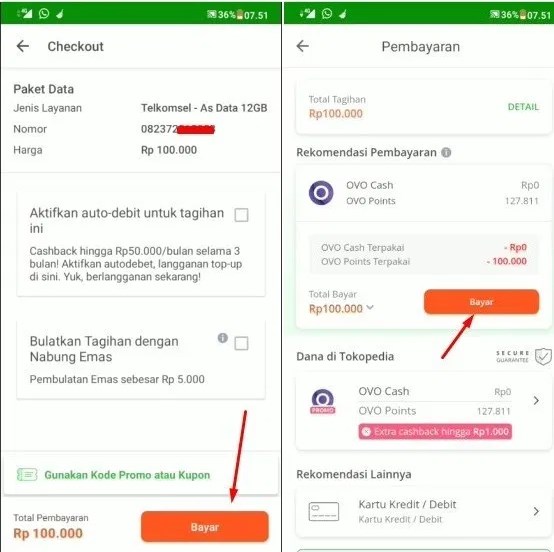The width and height of the screenshot is (554, 552).
Task: Tap Bayar button on the Checkout screen
Action: [205, 527]
